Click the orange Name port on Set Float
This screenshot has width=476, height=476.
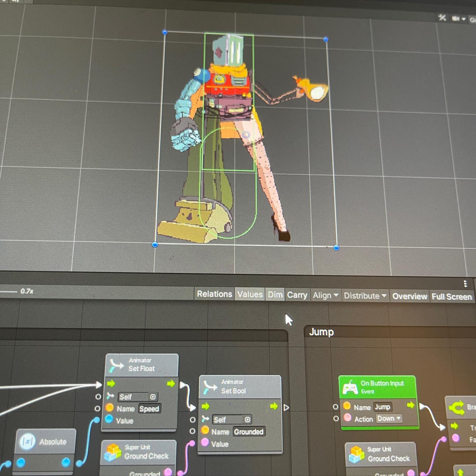109,408
